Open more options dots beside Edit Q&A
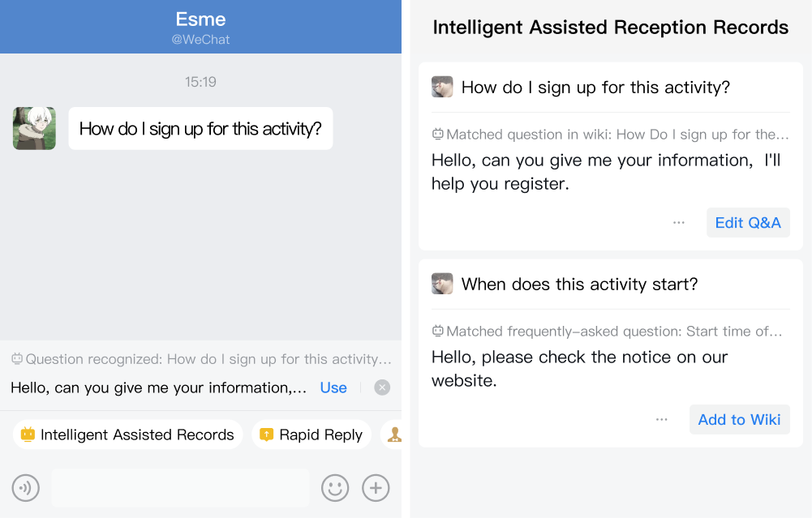 pos(678,222)
